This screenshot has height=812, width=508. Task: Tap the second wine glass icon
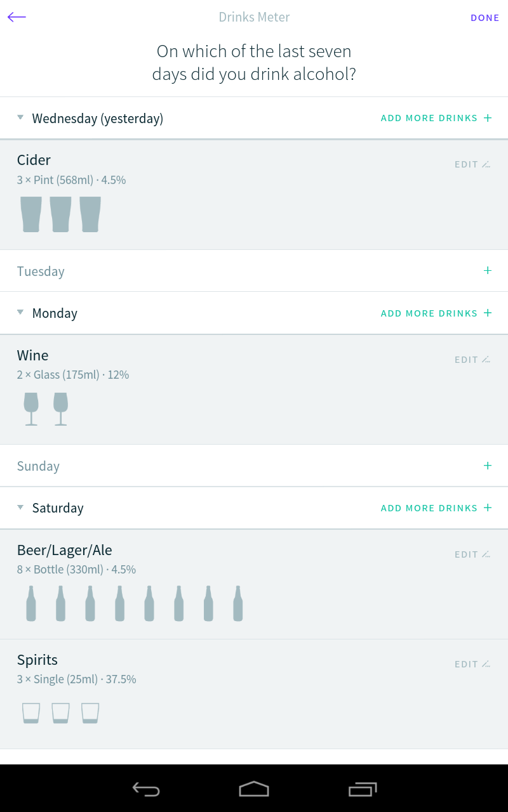click(x=60, y=409)
